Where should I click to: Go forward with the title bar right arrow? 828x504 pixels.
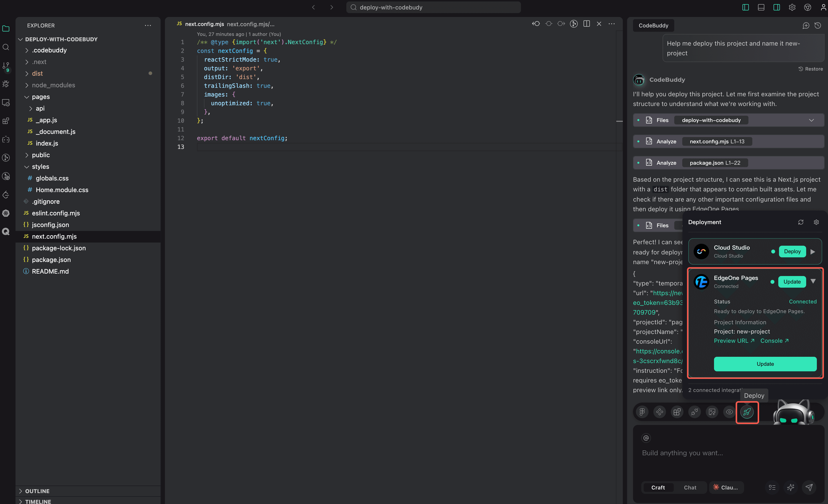click(332, 7)
